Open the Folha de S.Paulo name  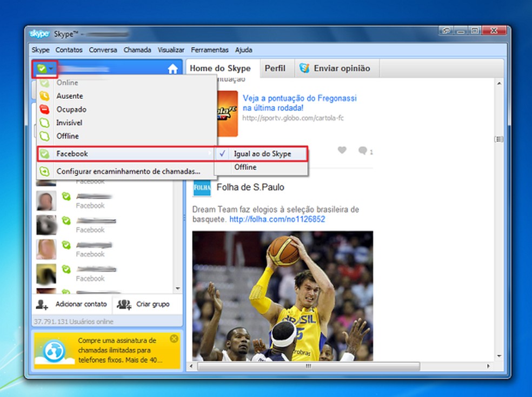250,187
